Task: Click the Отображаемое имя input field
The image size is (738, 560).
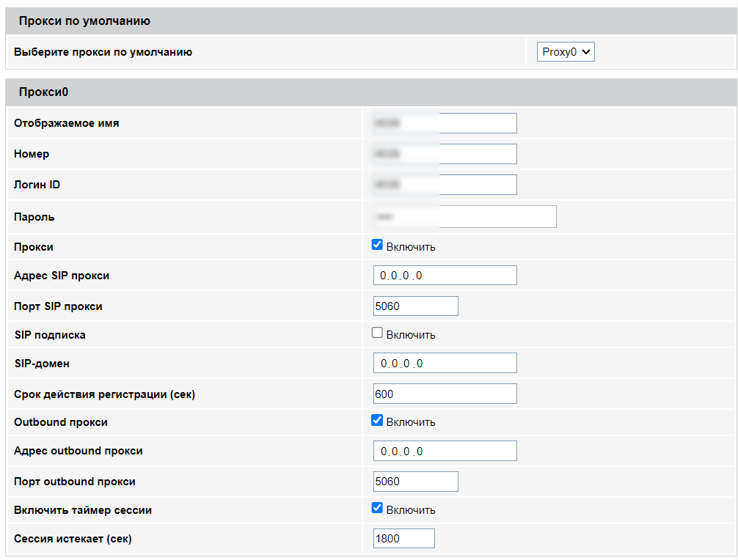Action: [x=445, y=123]
